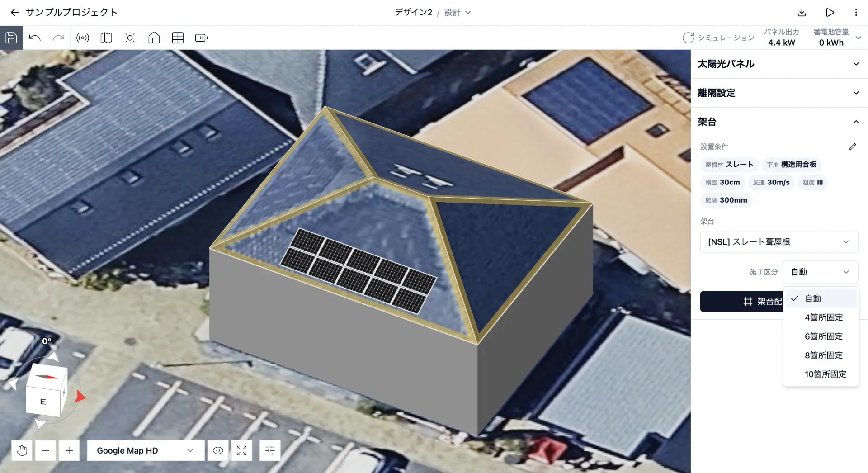Redo the last action

click(58, 38)
